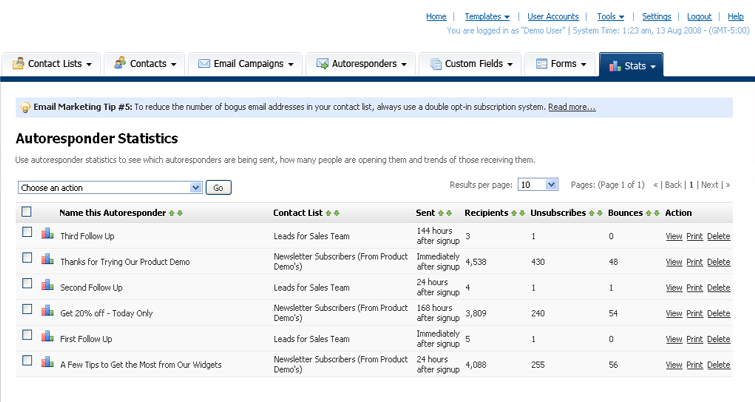The height and width of the screenshot is (402, 755).
Task: Open the Forms tab menu
Action: pos(560,64)
